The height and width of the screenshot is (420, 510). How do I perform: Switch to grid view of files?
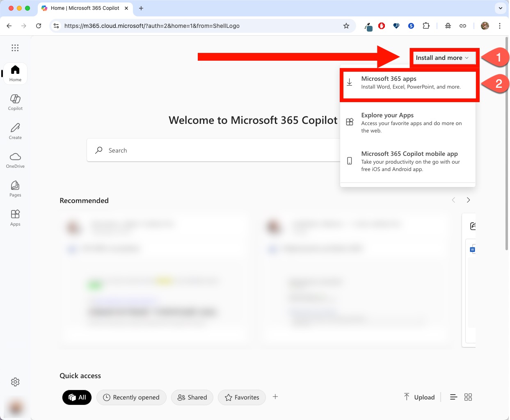[468, 397]
